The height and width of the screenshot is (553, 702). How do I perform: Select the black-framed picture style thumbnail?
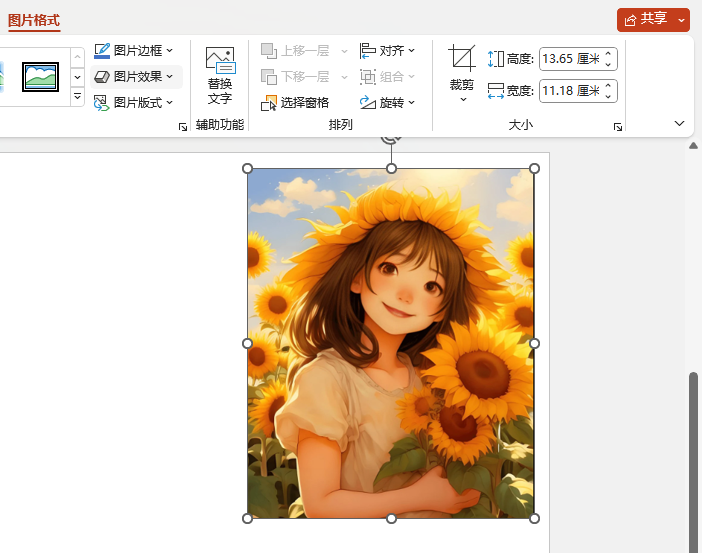point(41,76)
